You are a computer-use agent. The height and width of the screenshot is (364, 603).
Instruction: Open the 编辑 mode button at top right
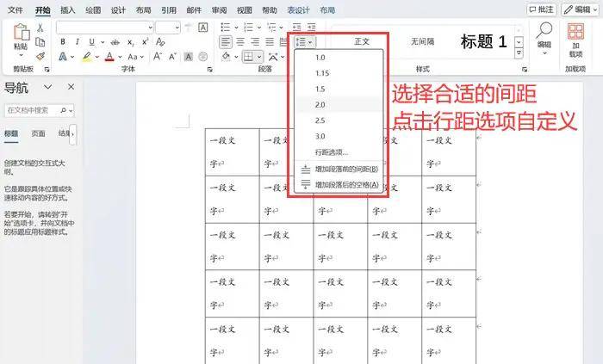[581, 9]
